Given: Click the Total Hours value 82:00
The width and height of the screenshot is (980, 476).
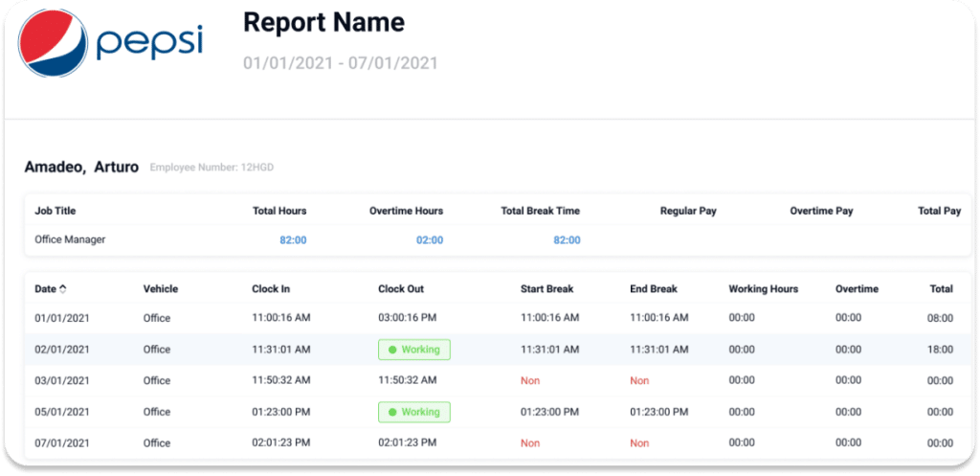Looking at the screenshot, I should [293, 240].
